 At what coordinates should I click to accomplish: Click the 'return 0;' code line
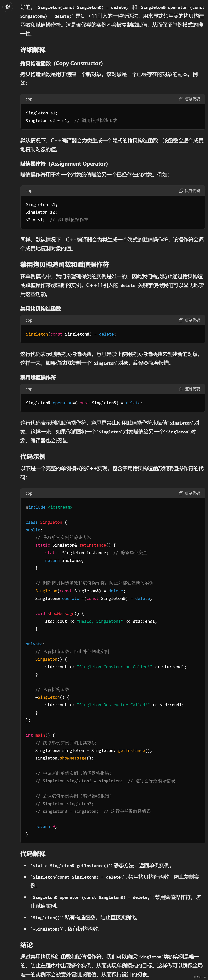(46, 827)
